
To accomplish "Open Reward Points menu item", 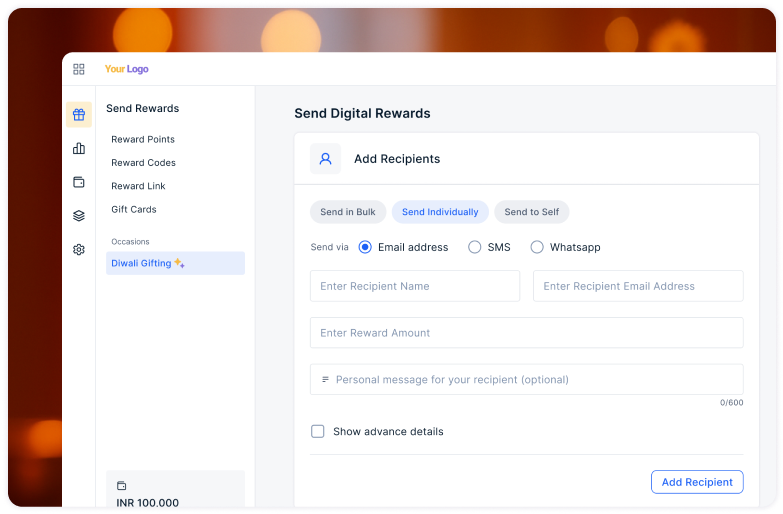I will click(x=143, y=139).
